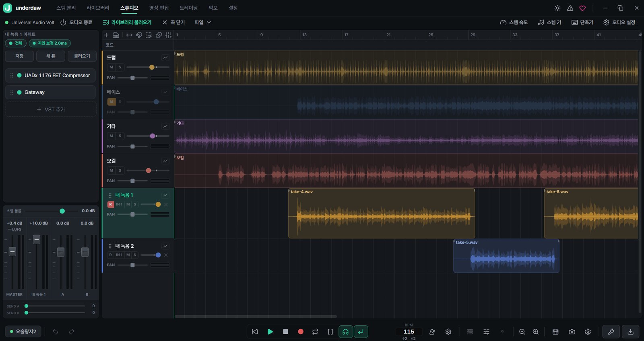Solo the 기타 track
The image size is (644, 341).
120,136
